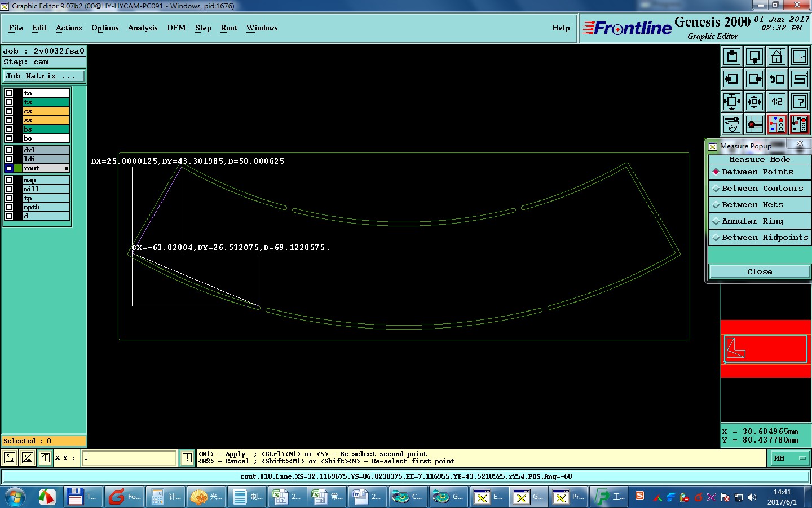Toggle the checkbox for layer npth
Viewport: 812px width, 508px height.
pos(9,207)
